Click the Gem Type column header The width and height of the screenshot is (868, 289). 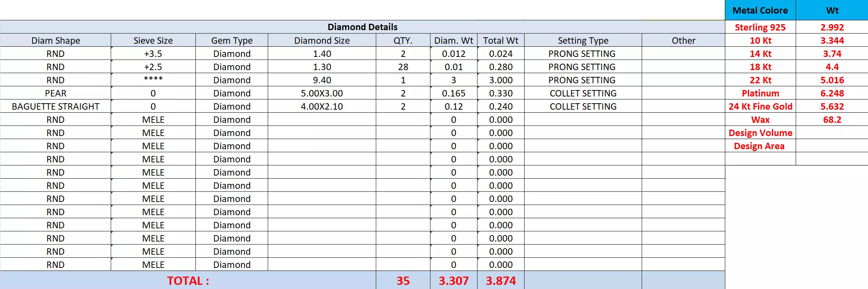(232, 40)
